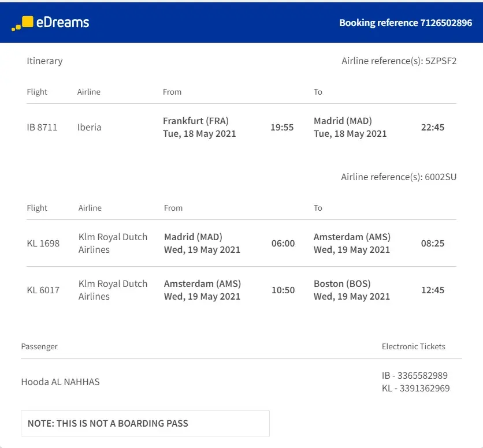The width and height of the screenshot is (483, 448).
Task: Click the 06:00 Madrid departure time
Action: (x=283, y=243)
